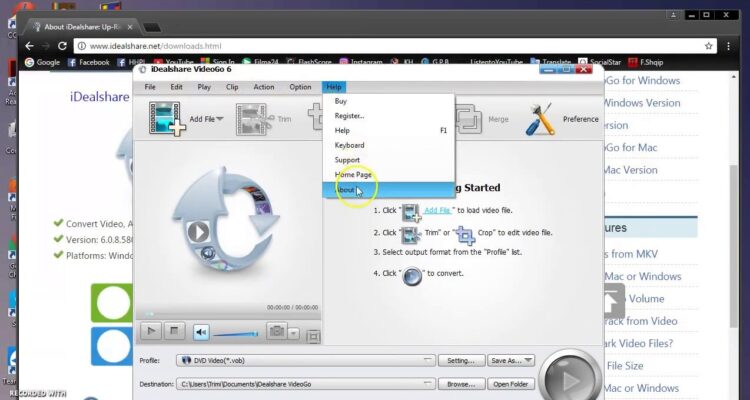The height and width of the screenshot is (400, 750).
Task: Open the snapshot dropdown arrow
Action: pyautogui.click(x=294, y=333)
